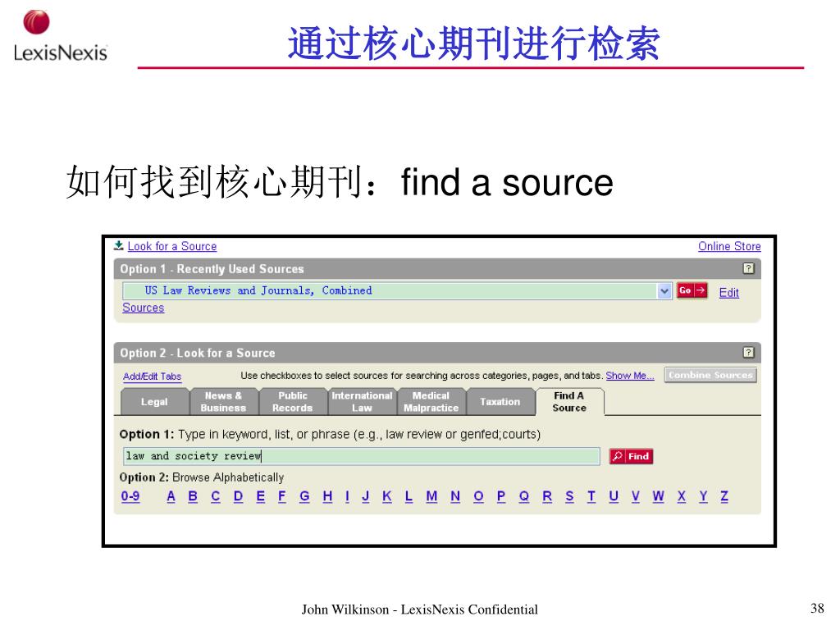Browse sources under letter B
Image resolution: width=840 pixels, height=630 pixels.
pyautogui.click(x=193, y=496)
